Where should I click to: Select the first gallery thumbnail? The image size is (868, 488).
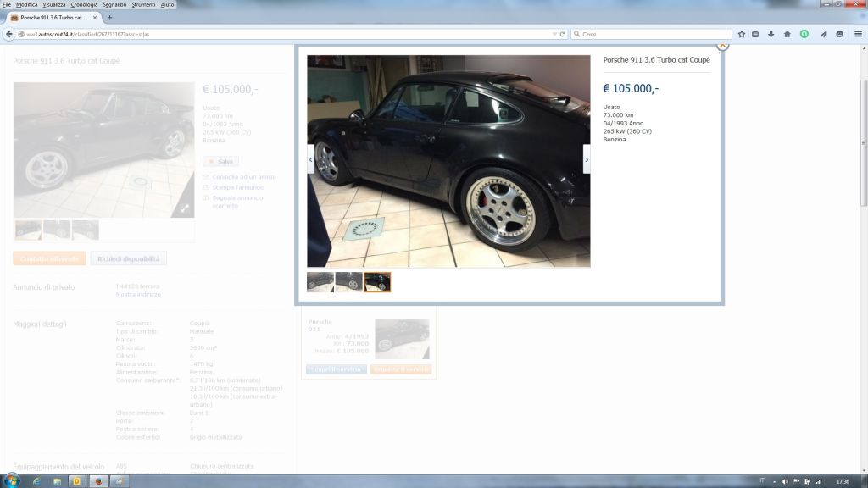pos(320,281)
